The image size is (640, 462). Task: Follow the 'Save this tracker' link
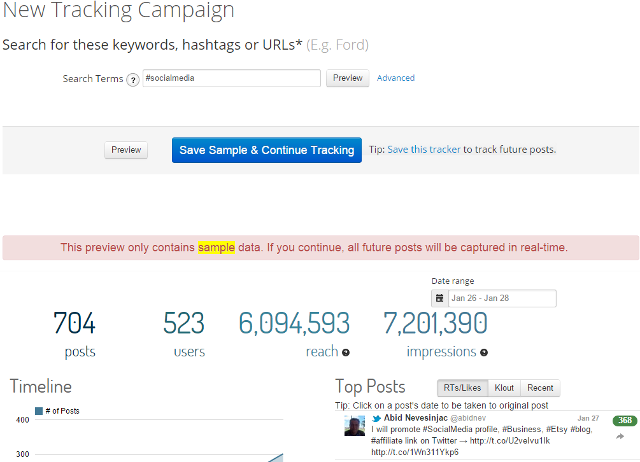pyautogui.click(x=424, y=150)
